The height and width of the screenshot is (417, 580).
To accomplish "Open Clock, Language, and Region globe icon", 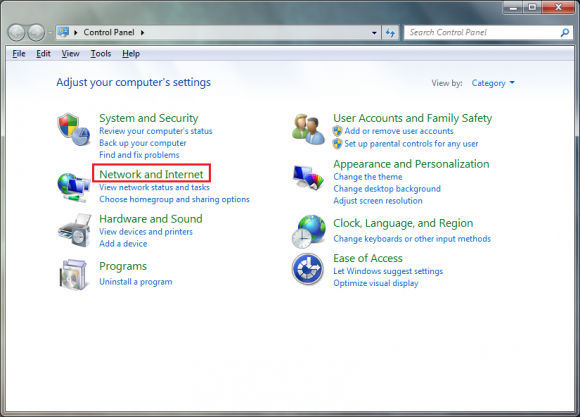I will (x=309, y=232).
